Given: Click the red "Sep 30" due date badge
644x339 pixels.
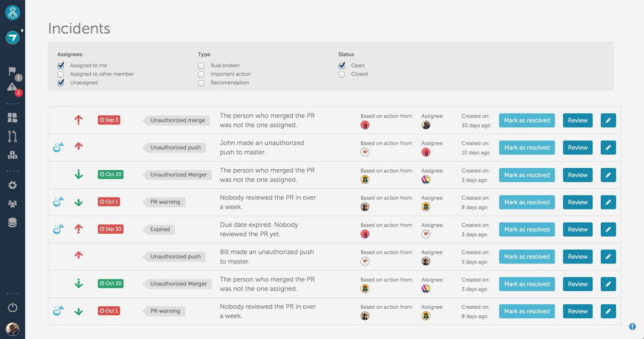Looking at the screenshot, I should pyautogui.click(x=111, y=229).
